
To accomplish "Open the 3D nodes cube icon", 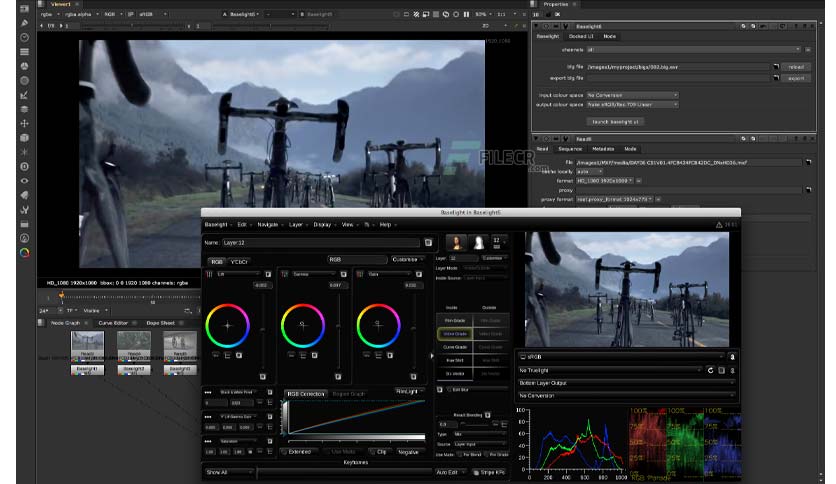I will [25, 138].
